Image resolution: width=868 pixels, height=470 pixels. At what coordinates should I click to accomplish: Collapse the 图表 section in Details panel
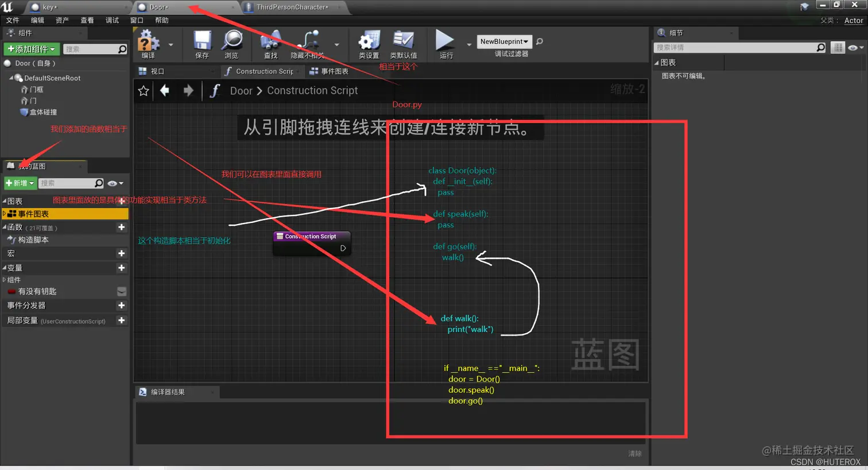(x=657, y=63)
